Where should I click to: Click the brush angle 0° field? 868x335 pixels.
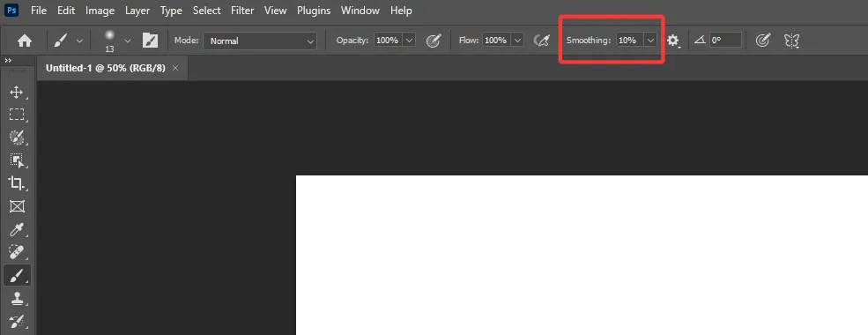725,41
